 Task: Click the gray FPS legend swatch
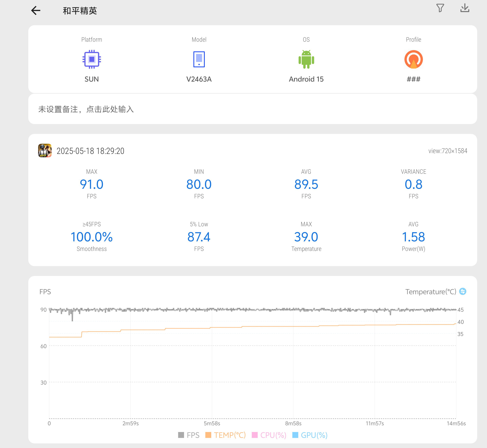pos(181,435)
